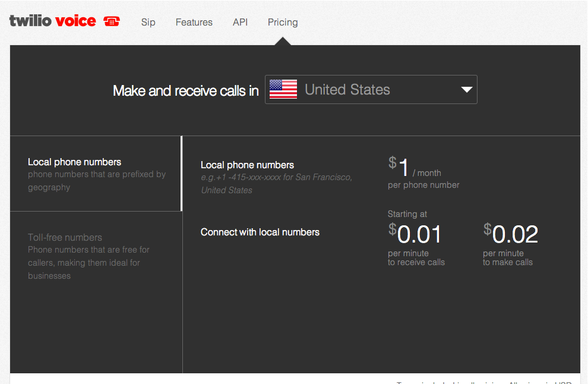Screen dimensions: 588x384
Task: Open the United States country dropdown
Action: (371, 89)
